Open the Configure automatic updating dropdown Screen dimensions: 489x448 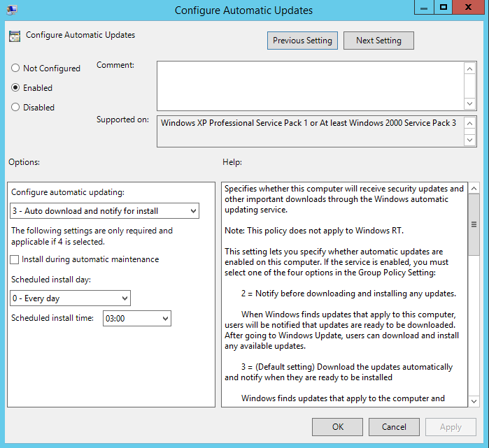[104, 211]
